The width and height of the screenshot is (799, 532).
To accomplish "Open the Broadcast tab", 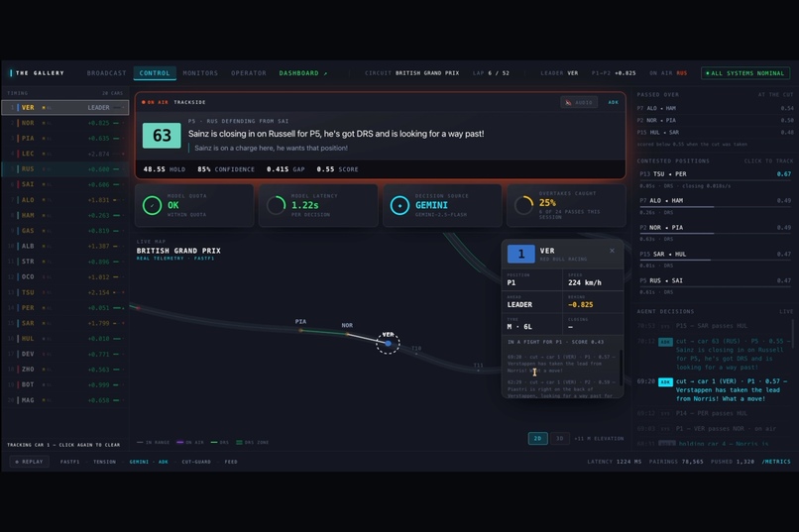I will pyautogui.click(x=106, y=73).
